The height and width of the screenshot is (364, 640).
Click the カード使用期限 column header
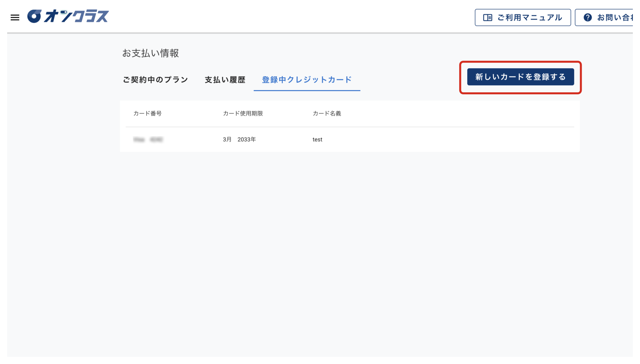click(243, 114)
